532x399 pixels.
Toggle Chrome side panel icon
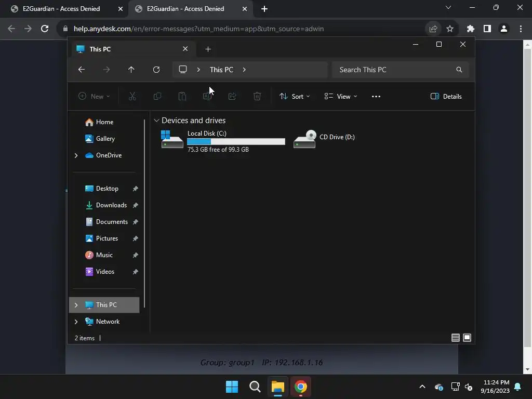click(487, 29)
